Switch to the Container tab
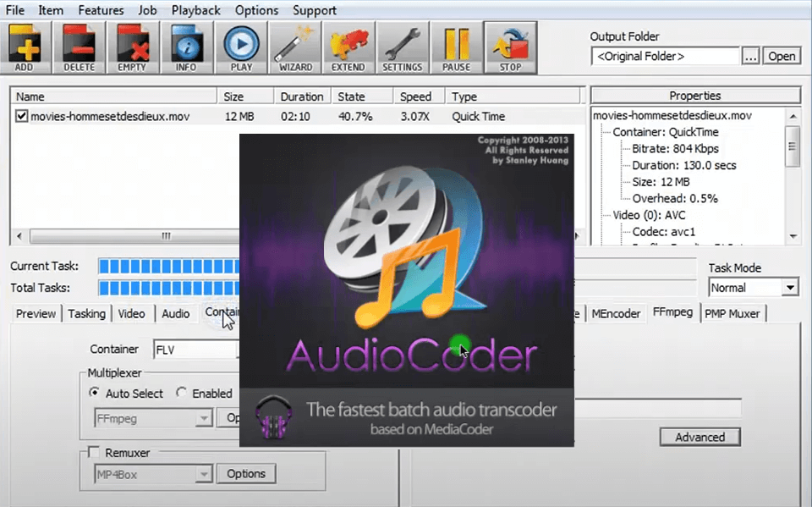812x507 pixels. coord(220,312)
